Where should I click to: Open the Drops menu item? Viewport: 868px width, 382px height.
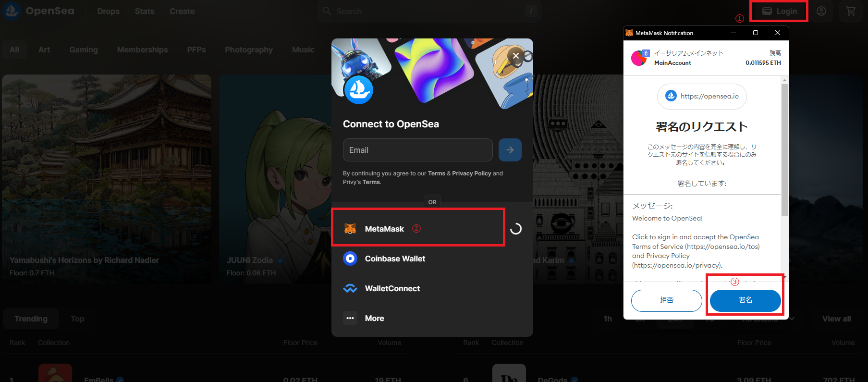pyautogui.click(x=109, y=11)
